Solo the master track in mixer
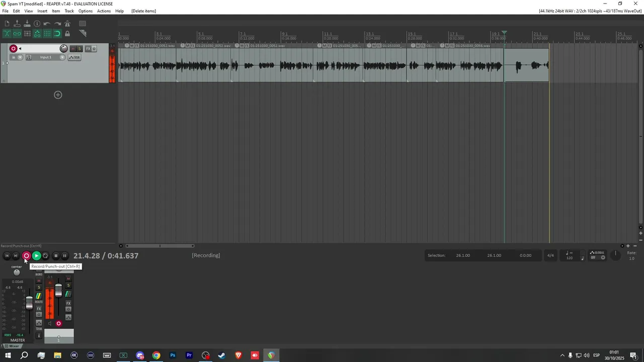Screen dimensions: 644x362 click(x=39, y=287)
